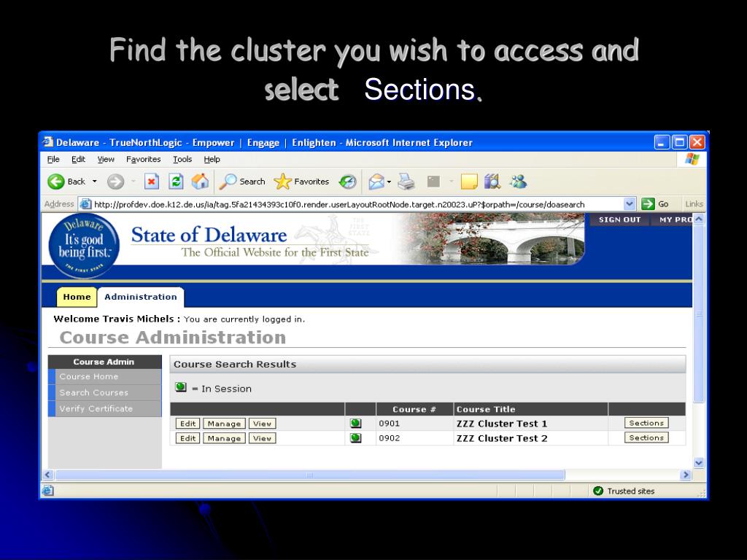Screen dimensions: 747x560
Task: Print page with printer icon
Action: coord(406,182)
